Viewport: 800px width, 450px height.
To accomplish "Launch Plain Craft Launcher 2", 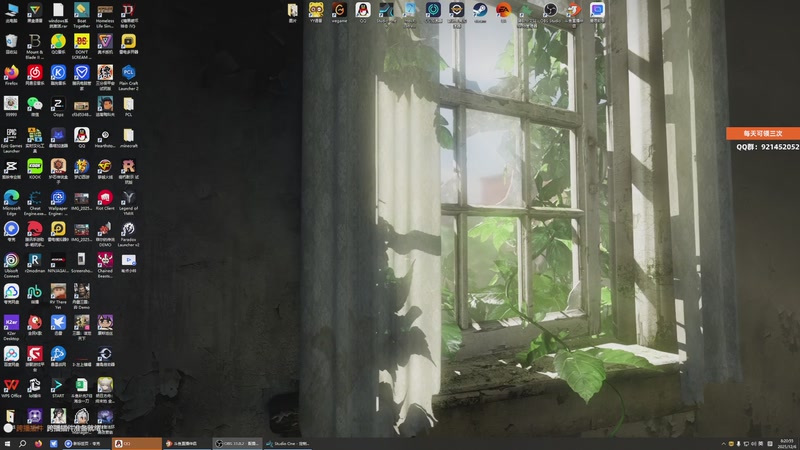I will coord(129,77).
